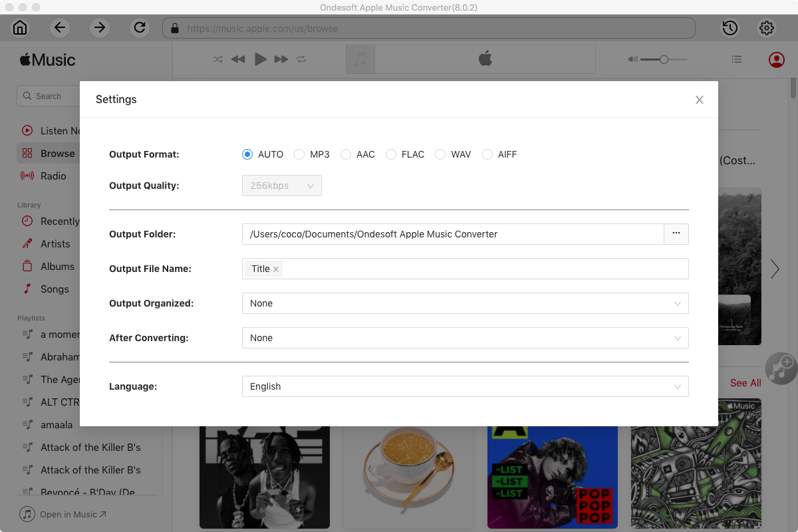Image resolution: width=798 pixels, height=532 pixels.
Task: Reload the page with refresh icon
Action: coord(140,28)
